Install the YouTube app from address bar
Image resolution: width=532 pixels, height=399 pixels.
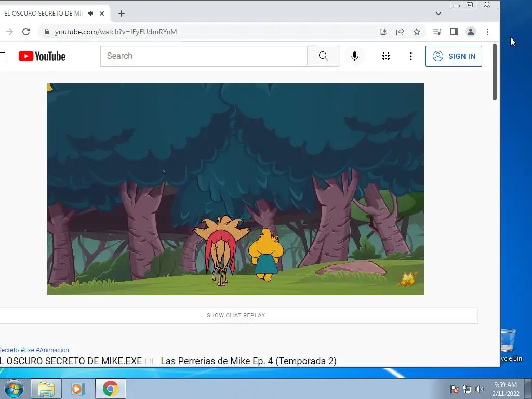383,32
